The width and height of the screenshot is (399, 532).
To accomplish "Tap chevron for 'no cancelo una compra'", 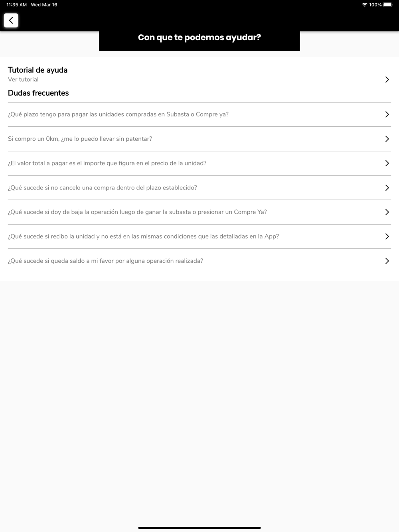I will coord(387,187).
